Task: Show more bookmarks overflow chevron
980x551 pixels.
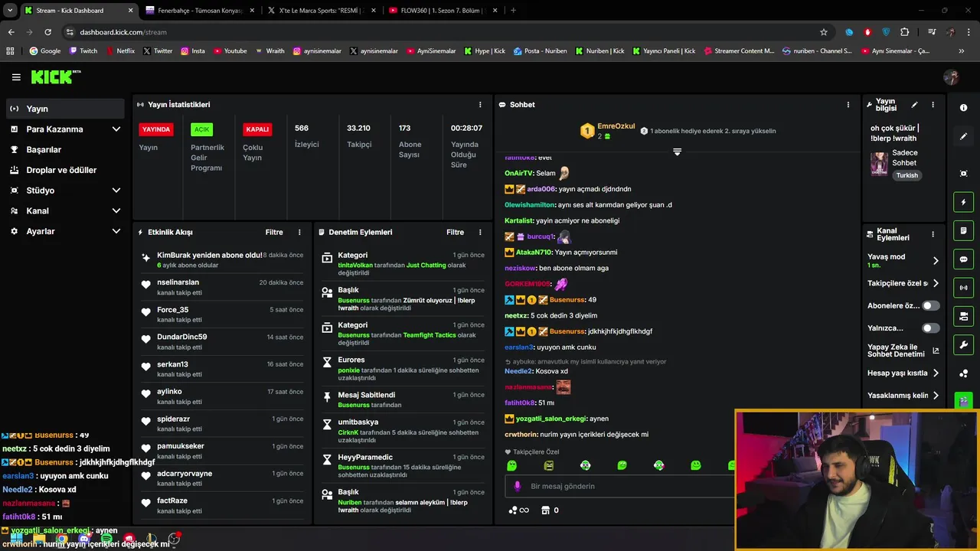Action: tap(961, 51)
